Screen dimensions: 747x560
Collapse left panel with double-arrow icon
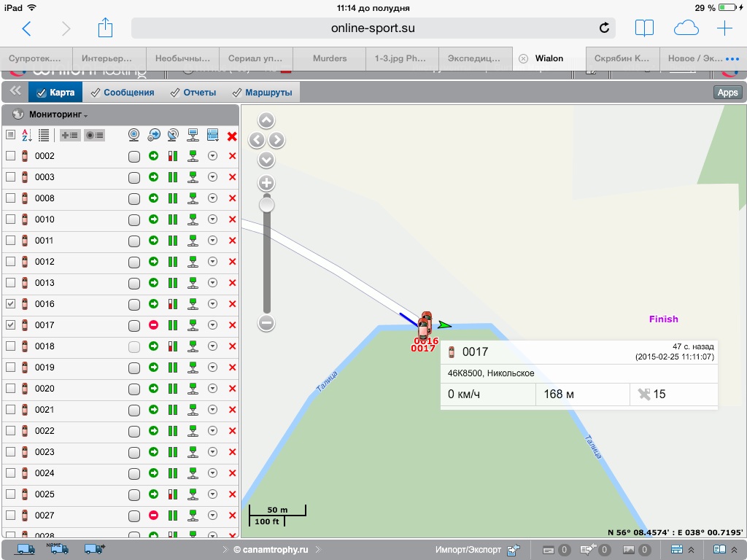pyautogui.click(x=15, y=92)
